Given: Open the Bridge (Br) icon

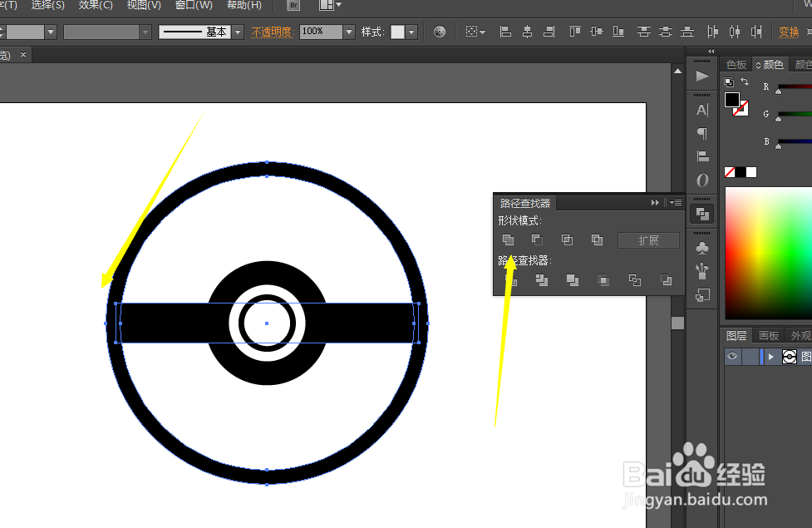Looking at the screenshot, I should tap(293, 5).
